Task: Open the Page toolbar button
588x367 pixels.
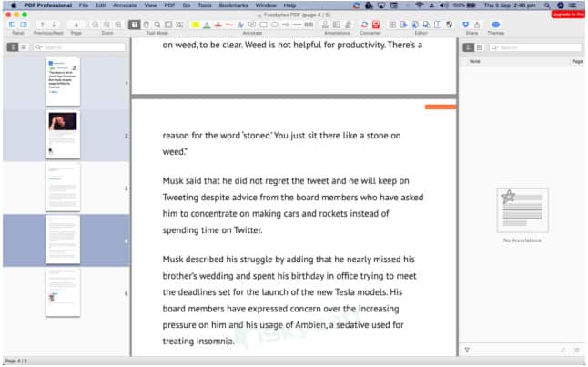Action: tap(76, 25)
